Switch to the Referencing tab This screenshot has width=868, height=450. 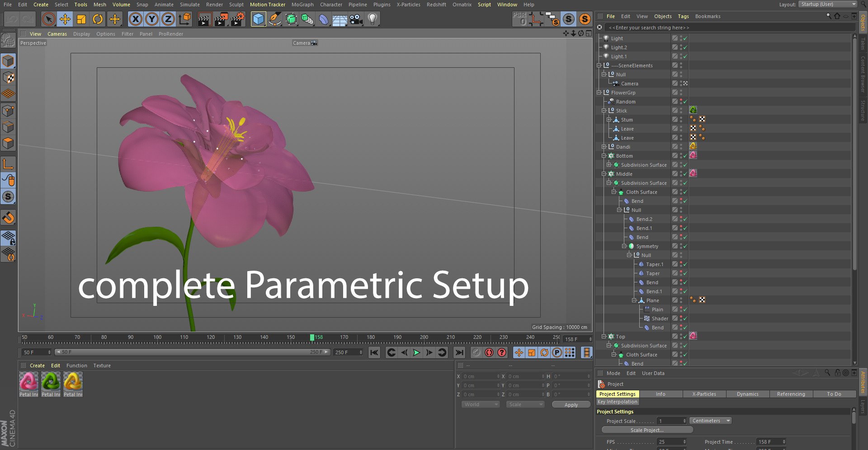[791, 394]
